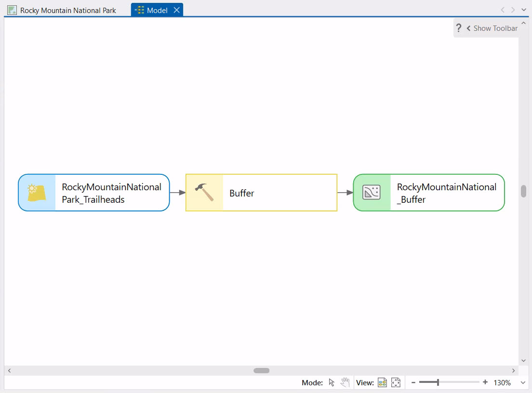This screenshot has width=532, height=393.
Task: Go to next view tab arrow
Action: (x=513, y=10)
